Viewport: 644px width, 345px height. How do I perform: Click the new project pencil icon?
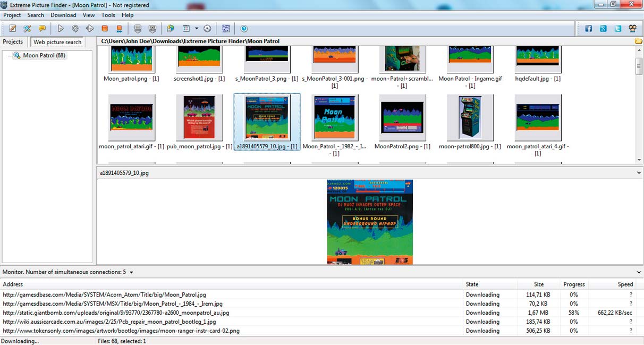(x=13, y=29)
